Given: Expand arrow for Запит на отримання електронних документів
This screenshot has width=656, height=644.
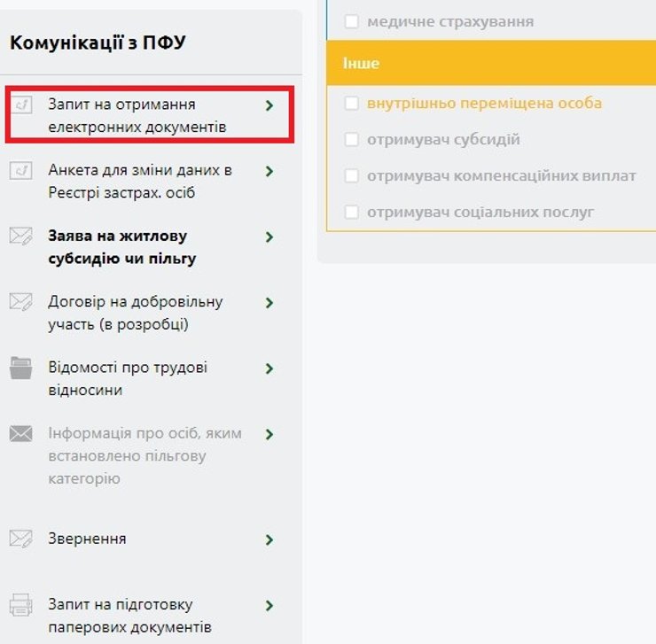Looking at the screenshot, I should [x=269, y=106].
